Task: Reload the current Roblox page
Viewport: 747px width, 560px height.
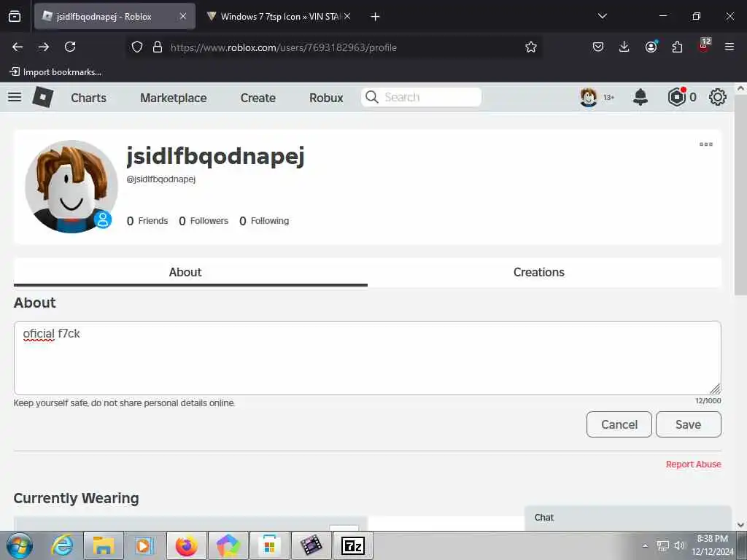Action: (70, 47)
